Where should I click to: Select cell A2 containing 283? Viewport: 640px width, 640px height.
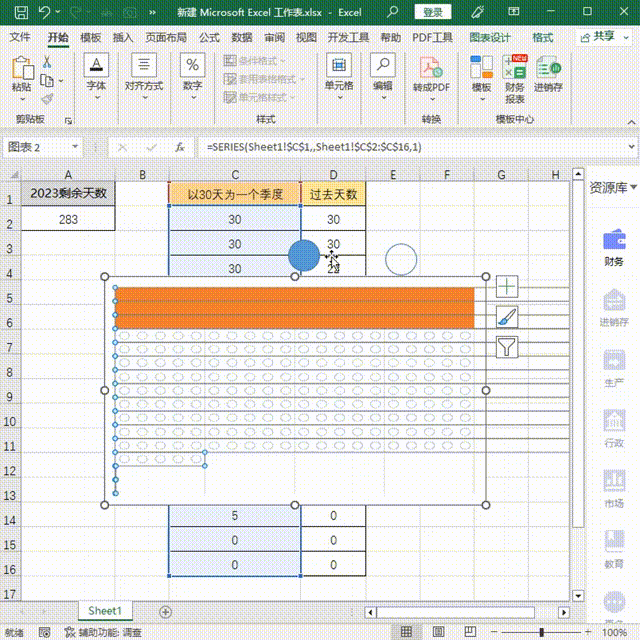(x=68, y=219)
